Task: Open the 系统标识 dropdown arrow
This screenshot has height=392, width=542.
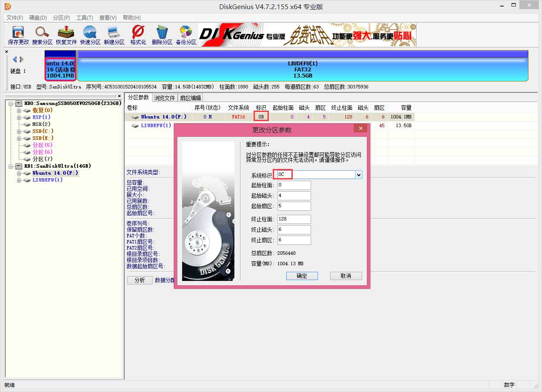Action: 359,175
